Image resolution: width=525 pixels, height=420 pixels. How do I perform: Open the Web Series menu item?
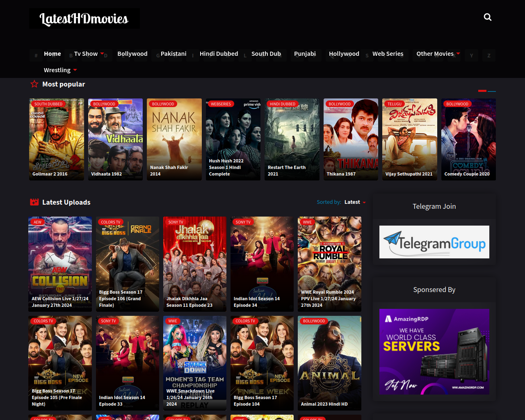coord(388,54)
